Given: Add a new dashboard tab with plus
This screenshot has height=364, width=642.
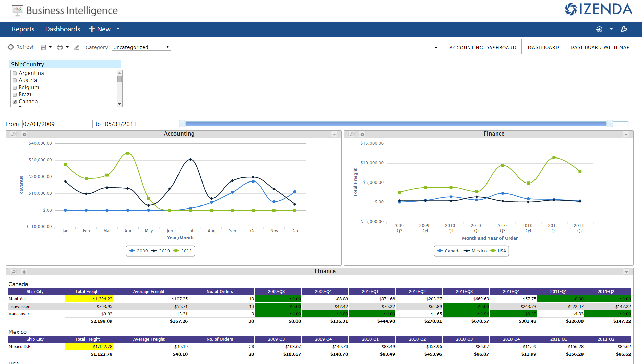Looking at the screenshot, I should [x=436, y=48].
